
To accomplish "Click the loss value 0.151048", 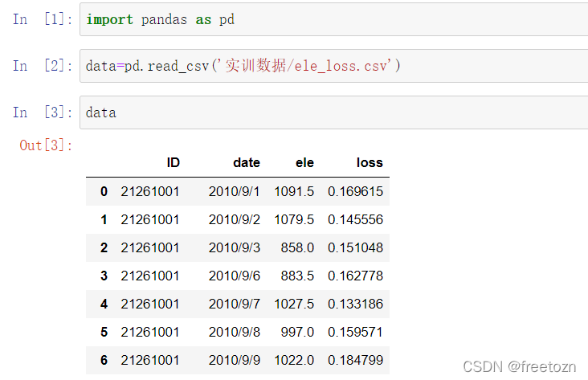I will coord(356,247).
